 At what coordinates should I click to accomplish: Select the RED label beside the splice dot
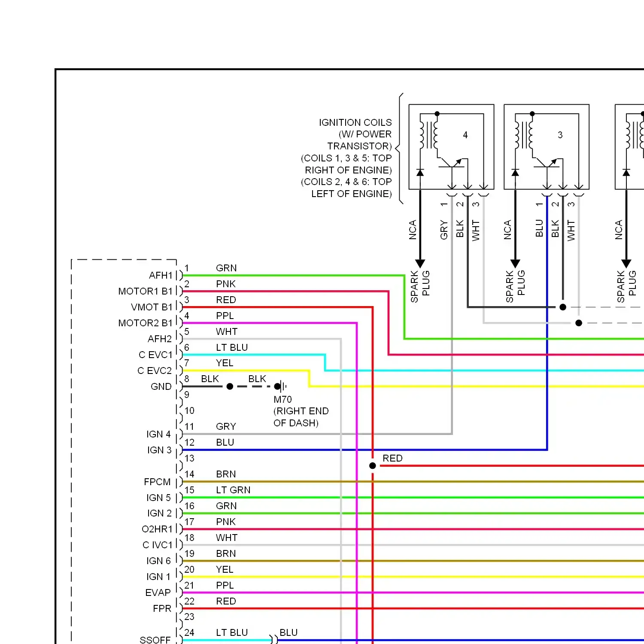click(392, 458)
